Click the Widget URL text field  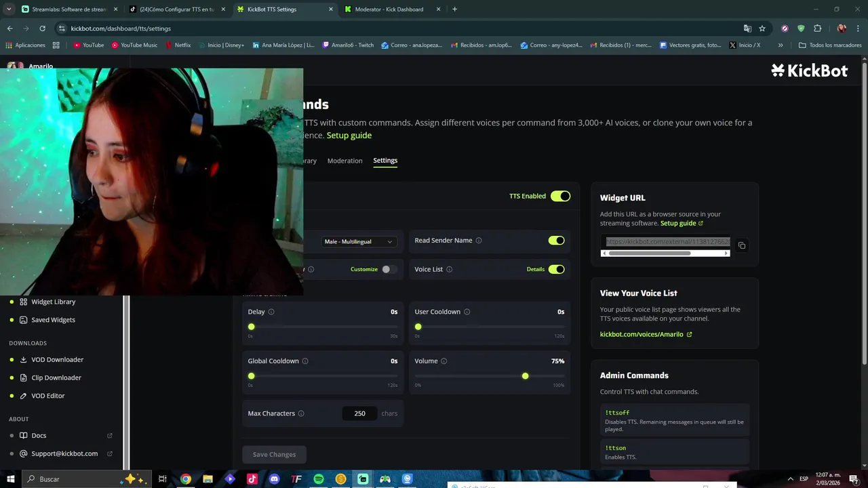tap(665, 242)
